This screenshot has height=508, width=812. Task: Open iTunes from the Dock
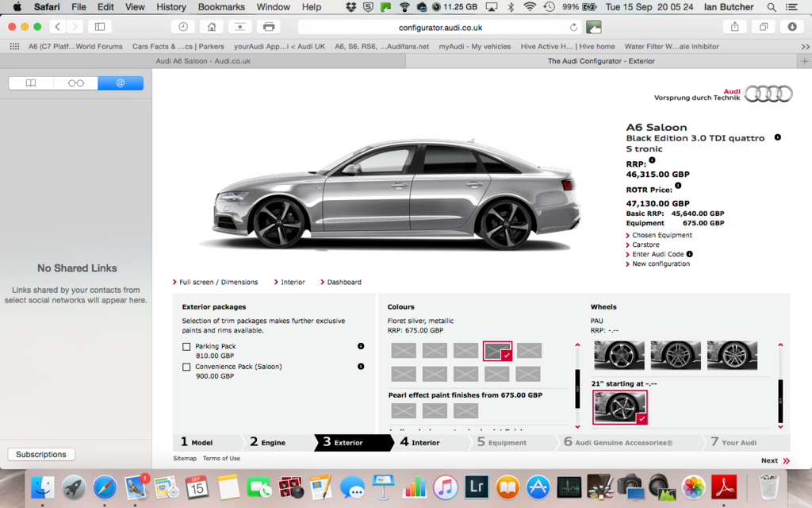pyautogui.click(x=445, y=487)
